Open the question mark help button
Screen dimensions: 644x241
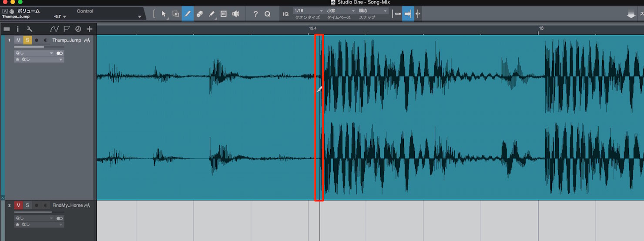[x=255, y=14]
